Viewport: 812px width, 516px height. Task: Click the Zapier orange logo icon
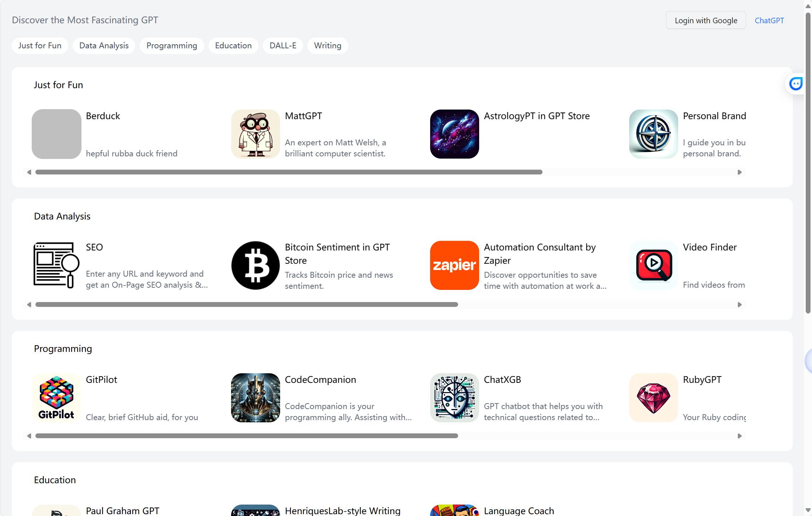(454, 265)
